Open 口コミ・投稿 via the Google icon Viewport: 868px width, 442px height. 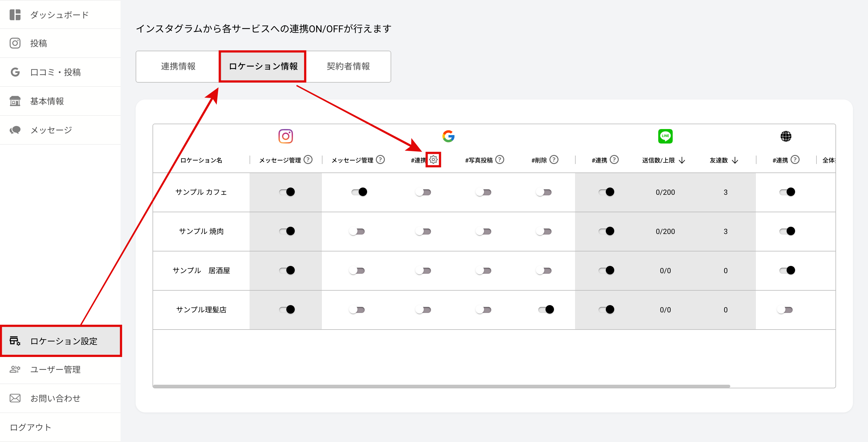click(15, 72)
